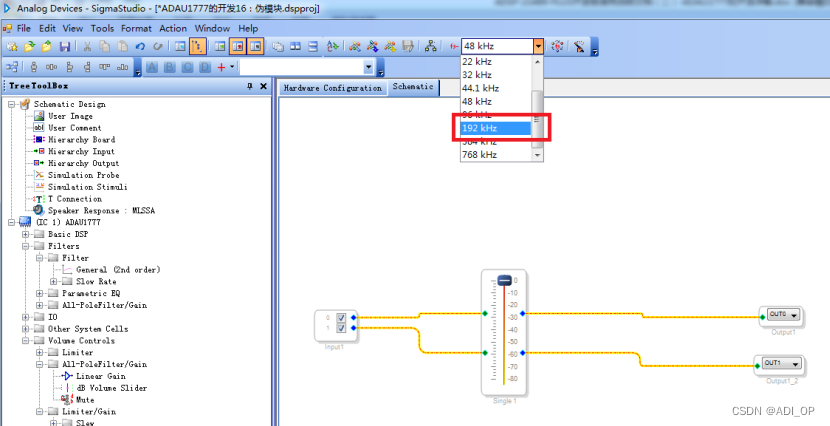
Task: Open the 48 kHz sampling rate dropdown arrow
Action: pos(538,47)
